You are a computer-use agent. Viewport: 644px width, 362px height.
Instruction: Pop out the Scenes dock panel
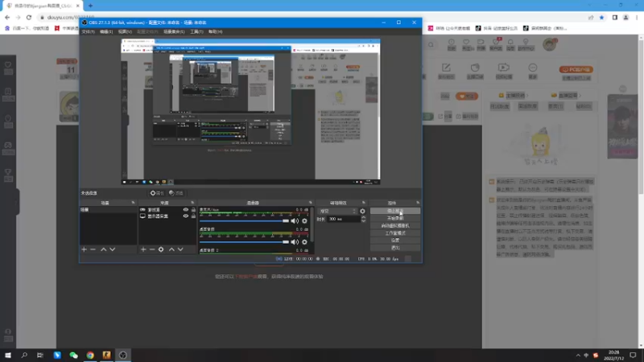(x=133, y=203)
